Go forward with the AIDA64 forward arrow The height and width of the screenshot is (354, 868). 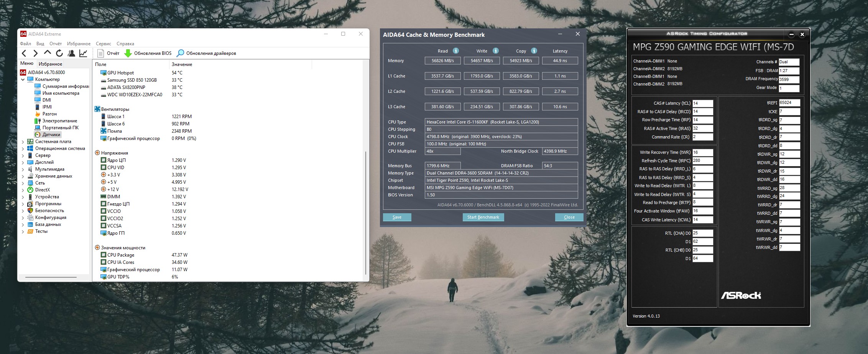tap(36, 53)
